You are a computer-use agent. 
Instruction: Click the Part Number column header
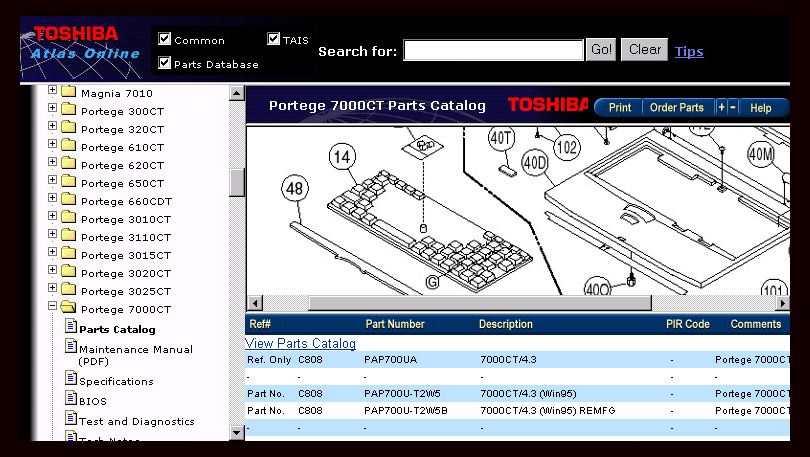coord(395,324)
